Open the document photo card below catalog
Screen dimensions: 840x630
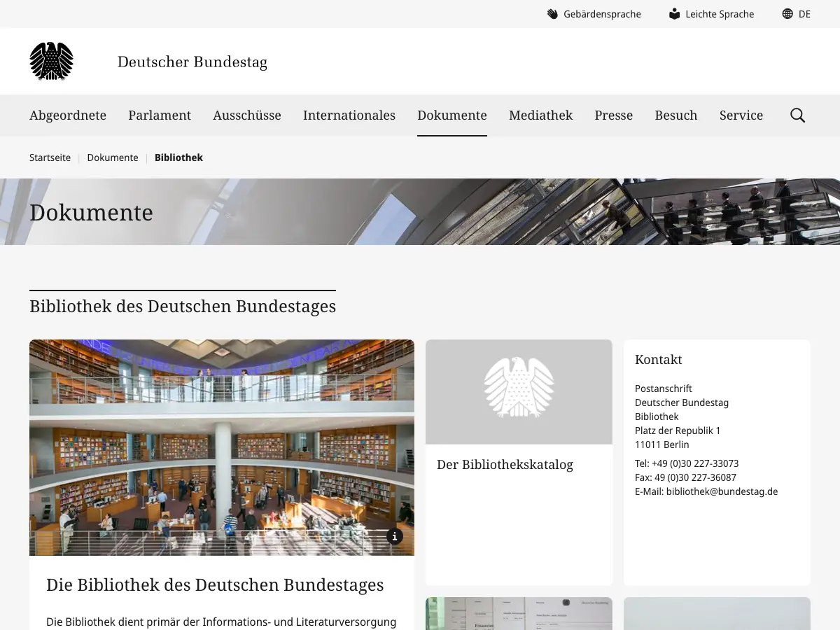tap(519, 613)
